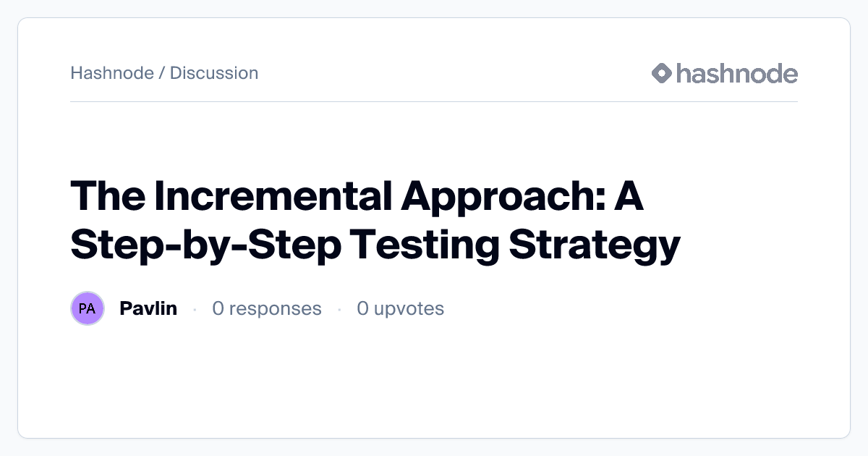Screen dimensions: 868x456
Task: Click the word Strategy in the title
Action: point(595,245)
